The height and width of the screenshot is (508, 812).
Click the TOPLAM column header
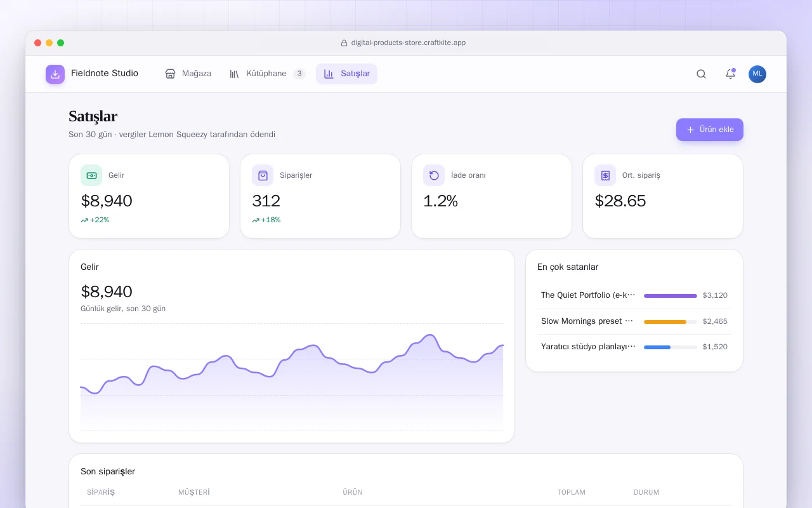pyautogui.click(x=572, y=492)
